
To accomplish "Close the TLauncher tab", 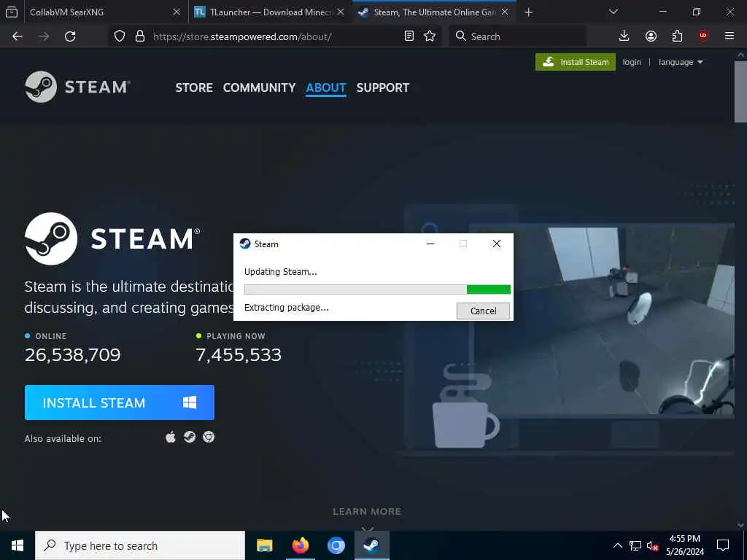I will click(341, 12).
